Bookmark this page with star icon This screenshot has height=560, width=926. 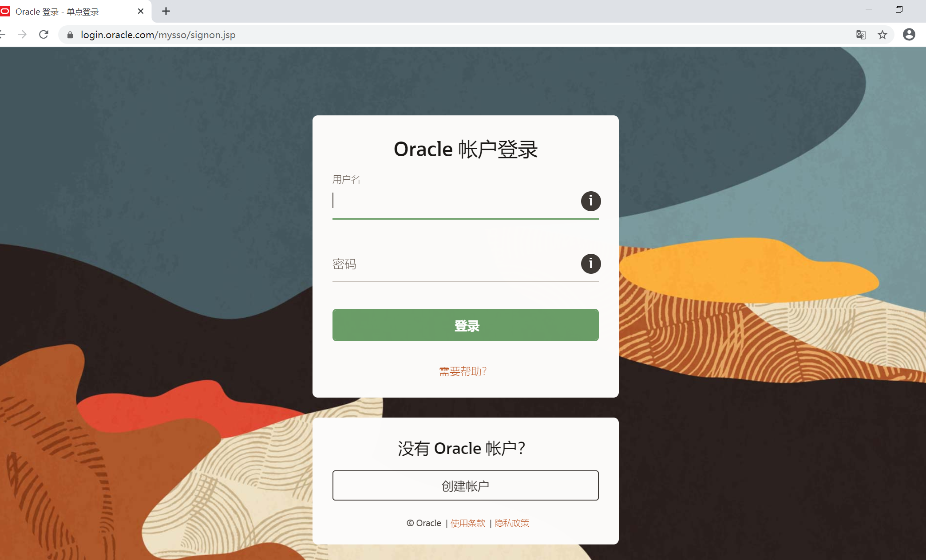(x=882, y=35)
